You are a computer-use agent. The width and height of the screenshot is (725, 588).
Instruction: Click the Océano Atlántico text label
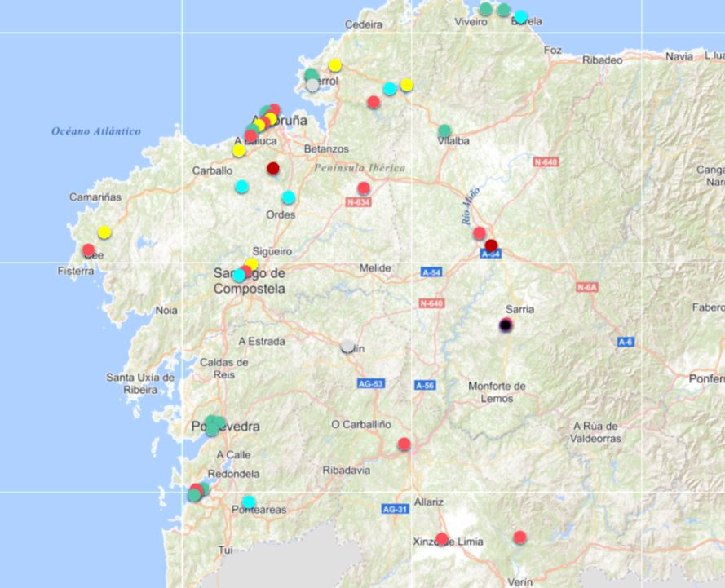96,130
